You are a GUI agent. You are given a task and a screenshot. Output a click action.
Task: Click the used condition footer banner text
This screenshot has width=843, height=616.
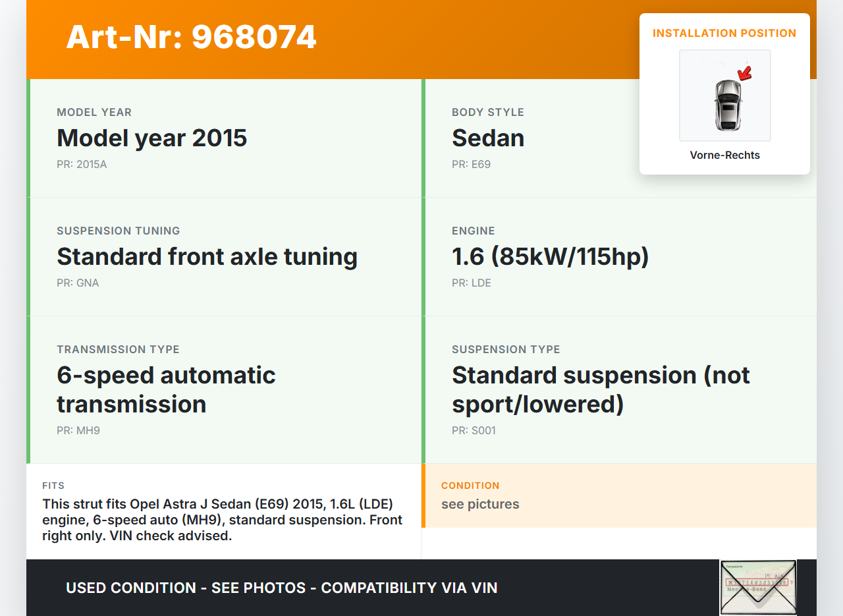pyautogui.click(x=281, y=588)
